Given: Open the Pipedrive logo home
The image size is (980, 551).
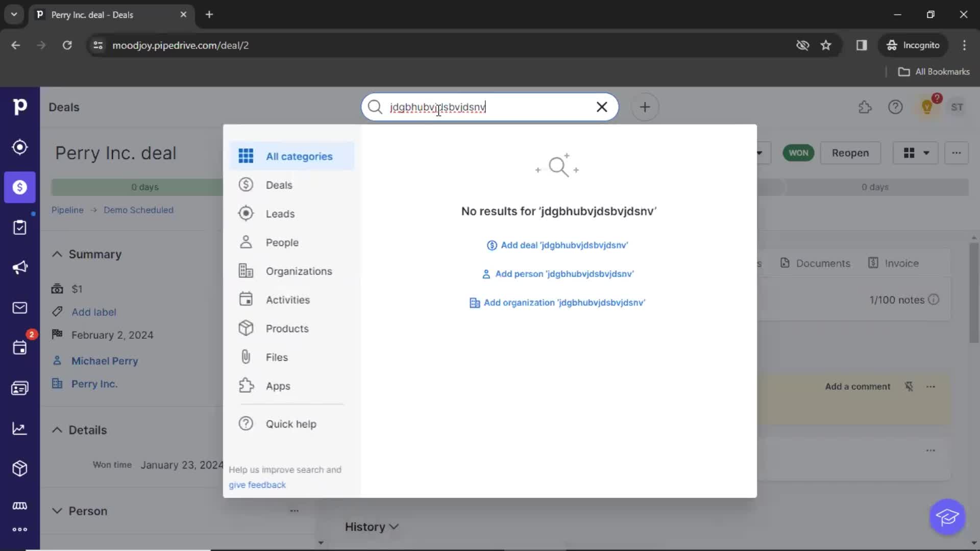Looking at the screenshot, I should tap(19, 107).
